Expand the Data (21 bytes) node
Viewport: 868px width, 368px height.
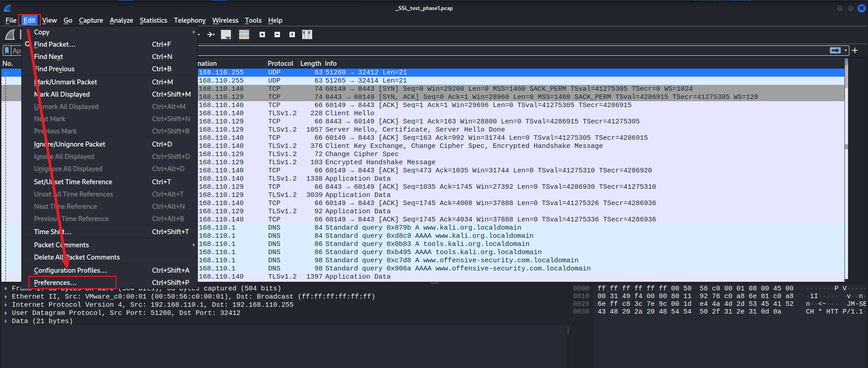[x=6, y=321]
